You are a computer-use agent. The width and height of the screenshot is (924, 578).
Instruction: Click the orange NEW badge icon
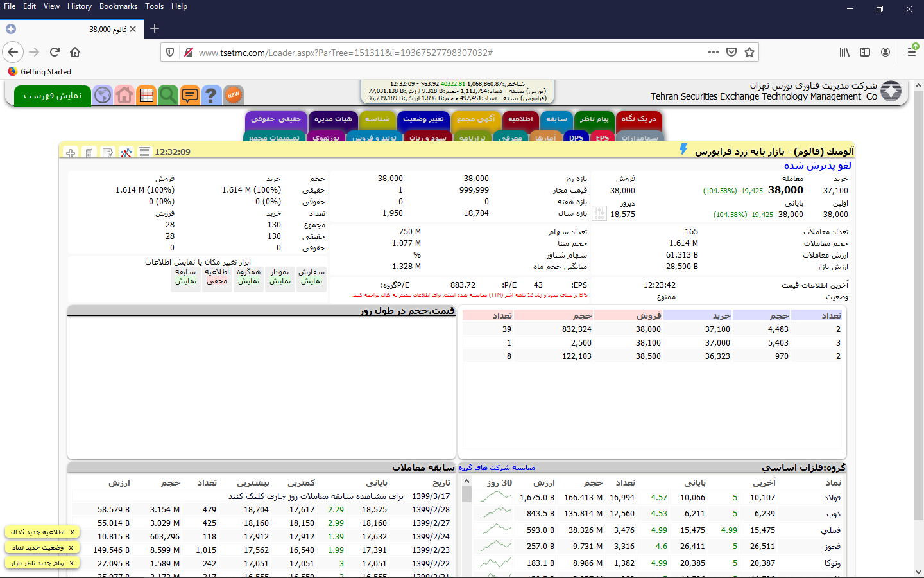(x=234, y=95)
